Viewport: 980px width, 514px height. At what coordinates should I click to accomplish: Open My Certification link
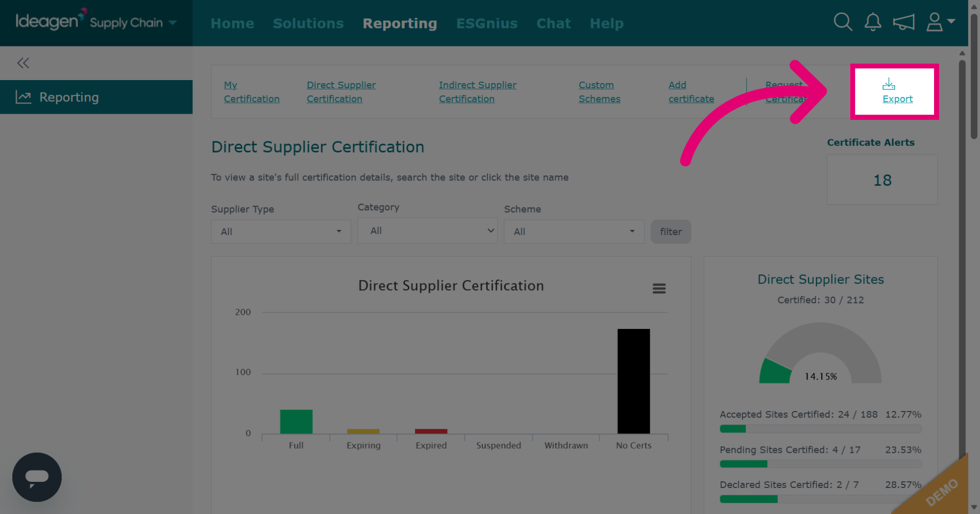pyautogui.click(x=252, y=92)
